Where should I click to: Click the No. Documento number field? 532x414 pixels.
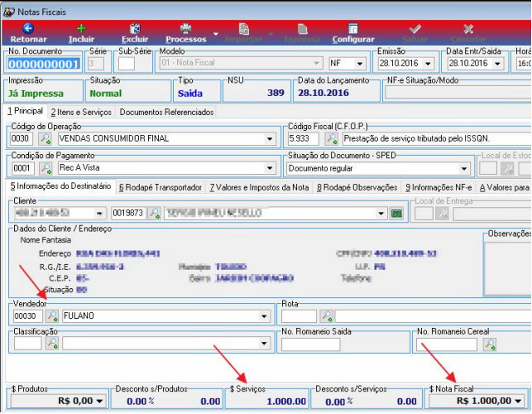(x=44, y=65)
